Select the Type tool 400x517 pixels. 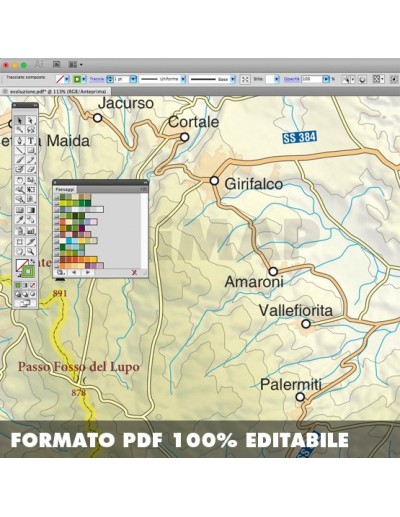31,141
